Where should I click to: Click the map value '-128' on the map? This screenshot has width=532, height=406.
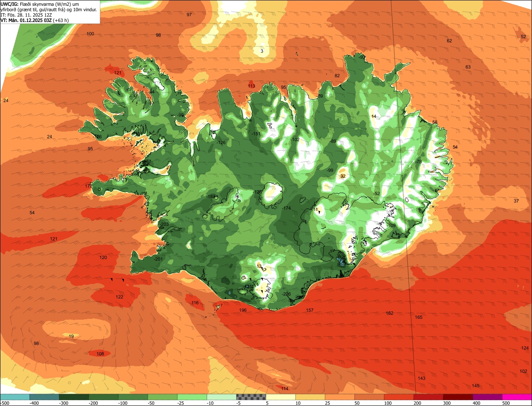pos(258,192)
